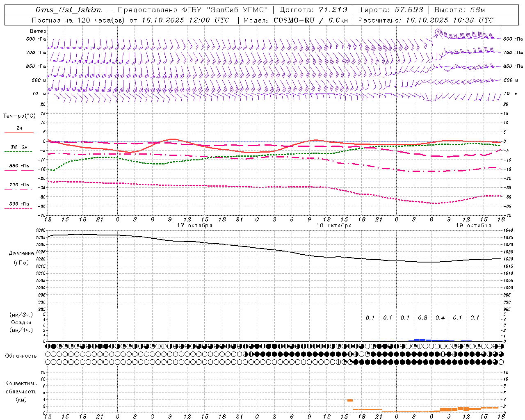The height and width of the screenshot is (420, 525).
Task: Click the 17 октября date label
Action: pos(194,226)
